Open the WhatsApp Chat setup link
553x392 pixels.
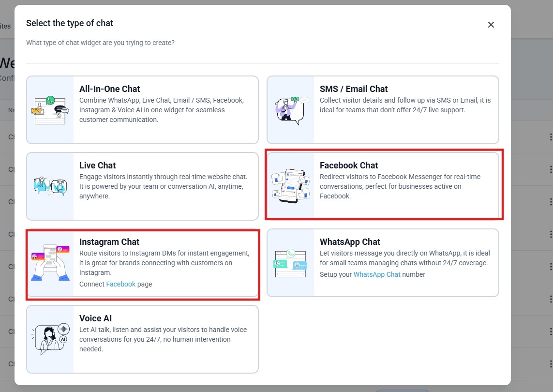[377, 274]
